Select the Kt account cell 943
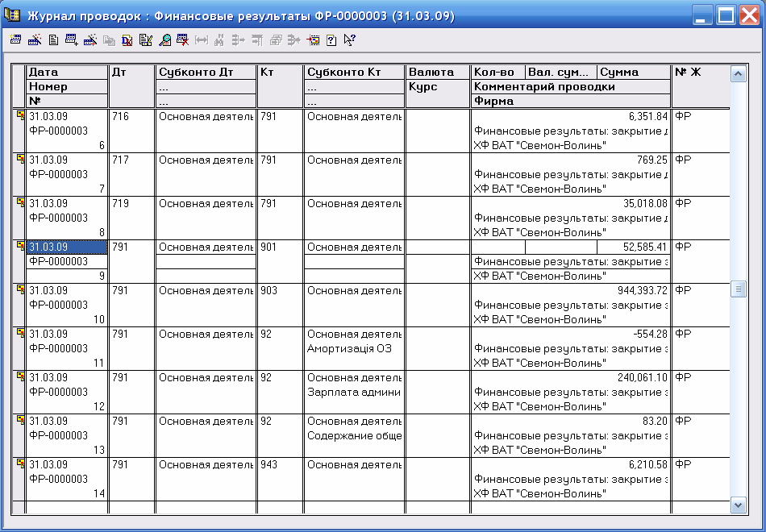The height and width of the screenshot is (532, 766). [279, 464]
